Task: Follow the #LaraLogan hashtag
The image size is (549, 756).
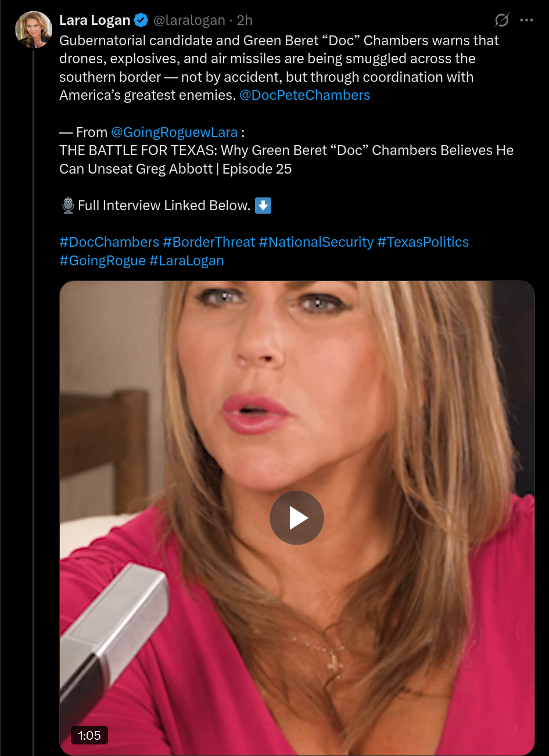Action: [x=186, y=261]
